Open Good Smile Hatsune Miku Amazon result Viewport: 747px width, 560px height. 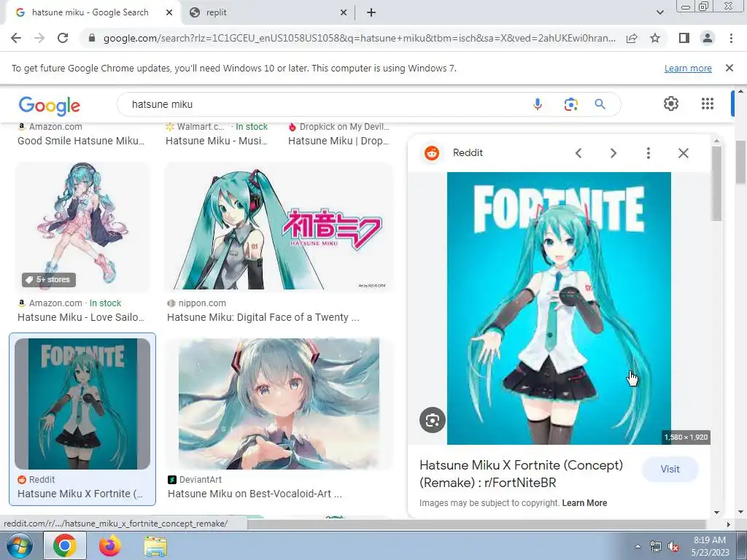click(81, 141)
